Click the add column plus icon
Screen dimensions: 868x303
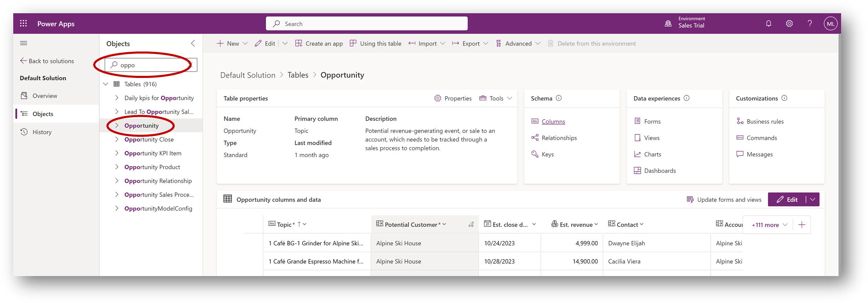pyautogui.click(x=802, y=225)
